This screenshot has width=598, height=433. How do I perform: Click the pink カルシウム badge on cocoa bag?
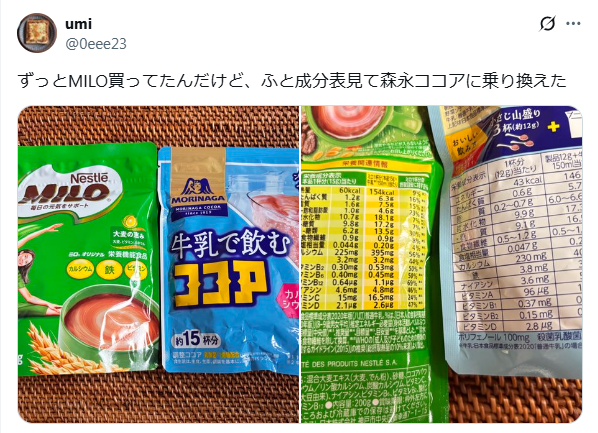click(290, 299)
